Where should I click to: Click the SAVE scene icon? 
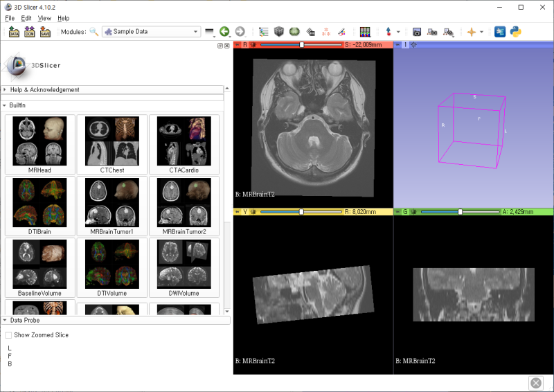point(45,32)
